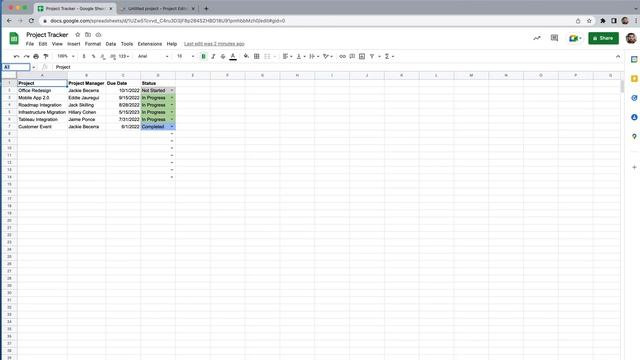This screenshot has height=360, width=640.
Task: Select the paint format tool
Action: click(x=46, y=56)
